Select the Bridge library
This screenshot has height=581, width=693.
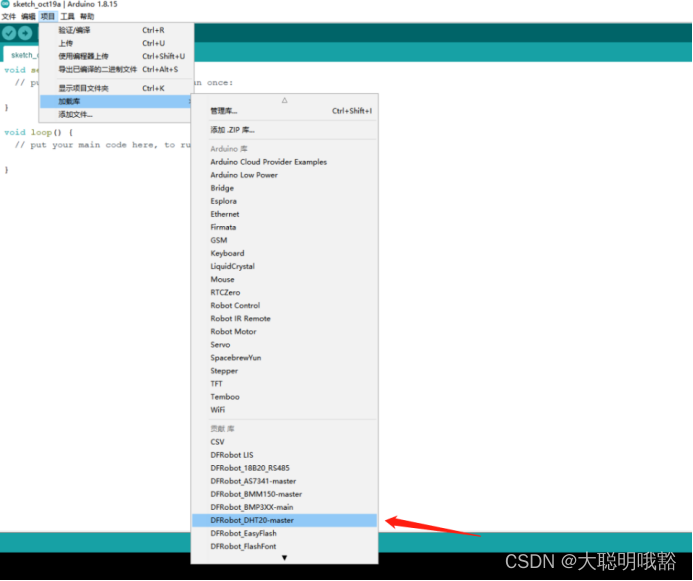coord(285,188)
